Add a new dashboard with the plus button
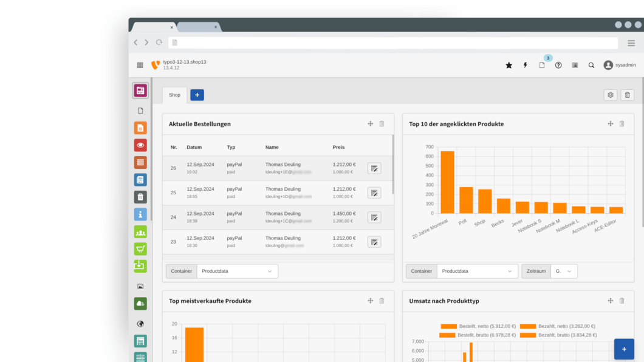Image resolution: width=644 pixels, height=362 pixels. tap(197, 95)
